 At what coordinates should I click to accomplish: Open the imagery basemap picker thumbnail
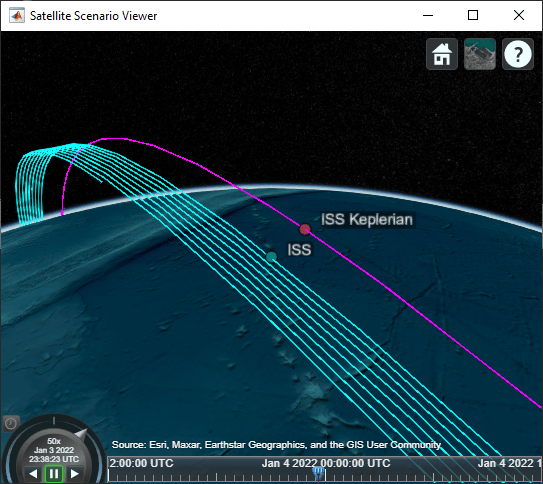coord(480,54)
